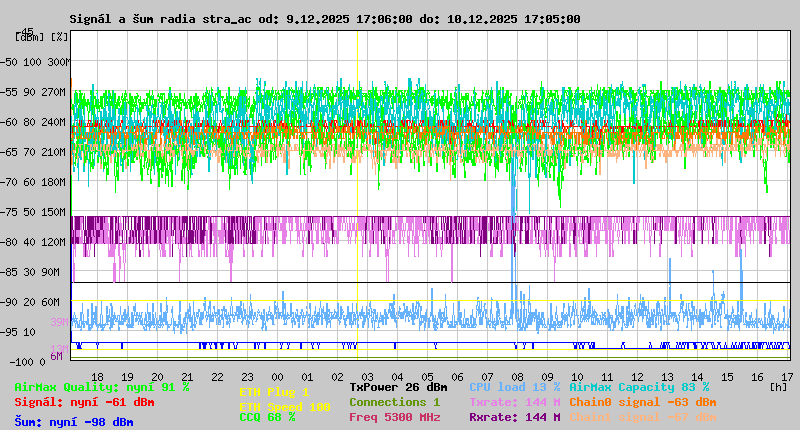800x430 pixels.
Task: Click the AirMax Quality legend label
Action: click(102, 387)
